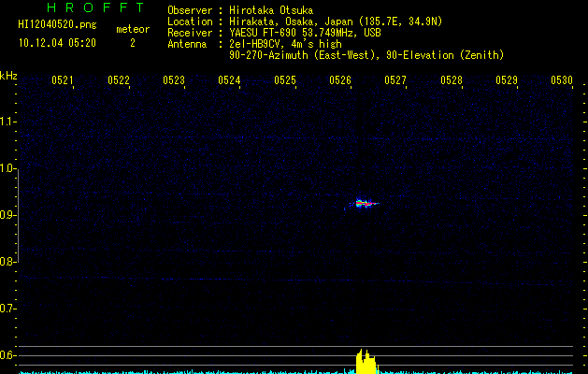Click the yellow signal peak in power graph
Image resolution: width=588 pixels, height=374 pixels.
(x=366, y=361)
